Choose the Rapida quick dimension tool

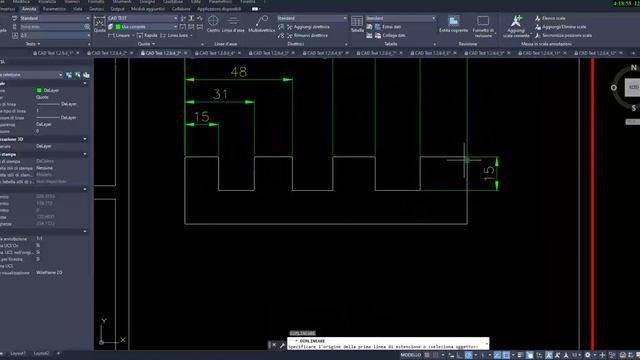tap(147, 36)
